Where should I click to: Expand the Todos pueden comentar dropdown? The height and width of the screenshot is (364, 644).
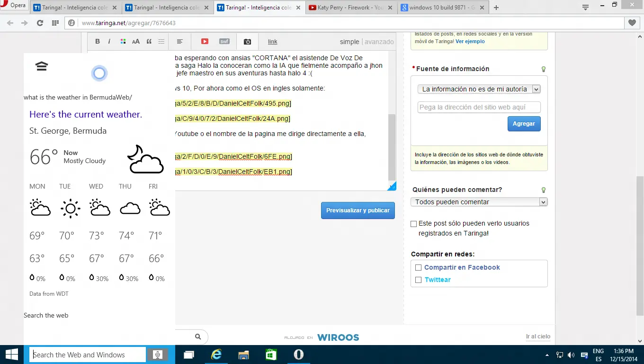(479, 202)
